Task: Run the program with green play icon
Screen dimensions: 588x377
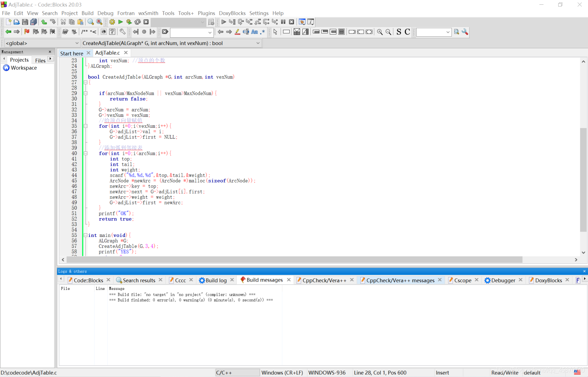Action: coord(121,22)
